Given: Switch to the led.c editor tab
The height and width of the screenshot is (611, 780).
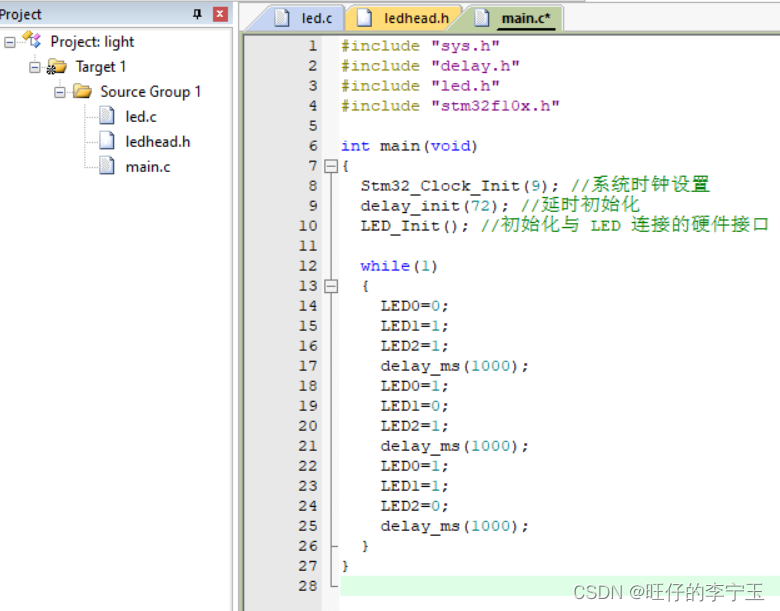Looking at the screenshot, I should click(304, 18).
